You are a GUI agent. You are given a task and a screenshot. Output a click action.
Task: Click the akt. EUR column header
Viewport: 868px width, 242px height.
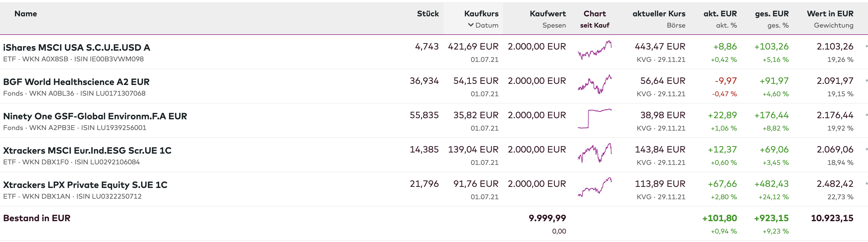point(720,14)
